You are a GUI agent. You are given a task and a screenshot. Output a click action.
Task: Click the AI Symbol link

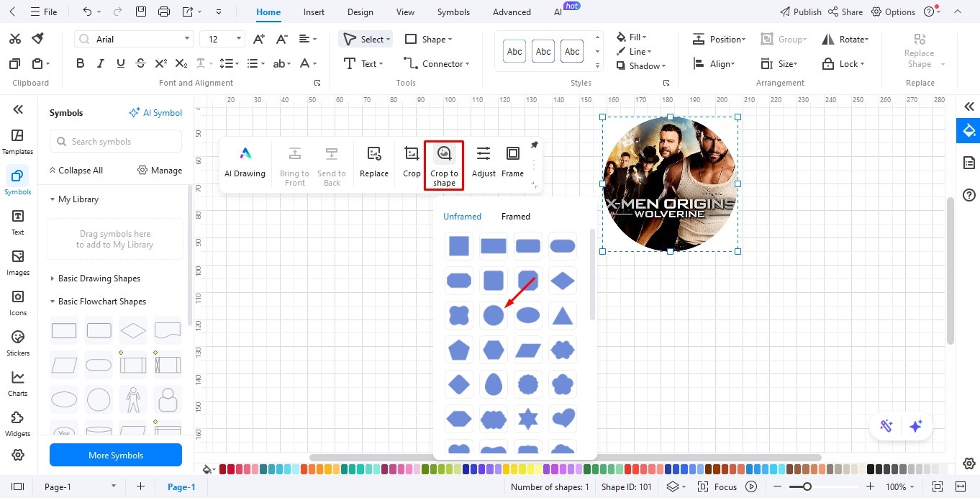point(155,112)
